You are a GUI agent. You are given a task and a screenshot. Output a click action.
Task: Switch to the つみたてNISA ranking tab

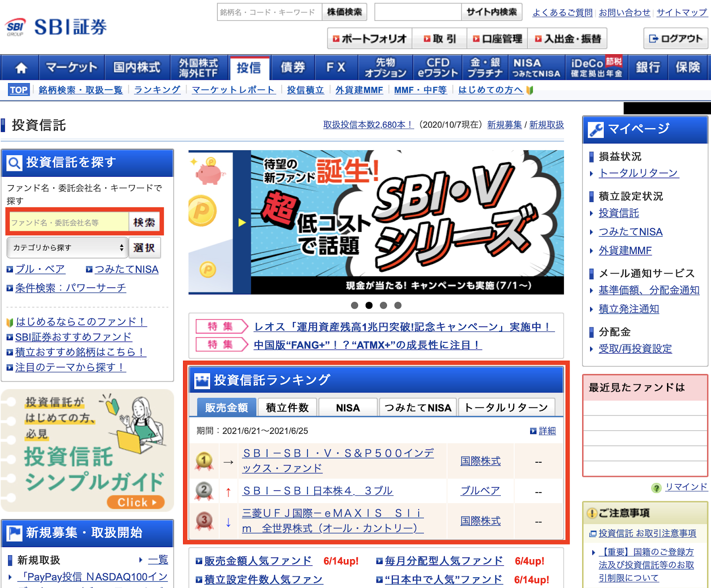[418, 407]
